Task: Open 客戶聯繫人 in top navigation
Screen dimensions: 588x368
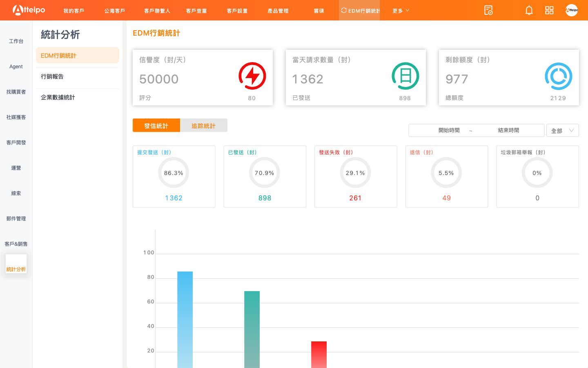Action: pyautogui.click(x=157, y=11)
